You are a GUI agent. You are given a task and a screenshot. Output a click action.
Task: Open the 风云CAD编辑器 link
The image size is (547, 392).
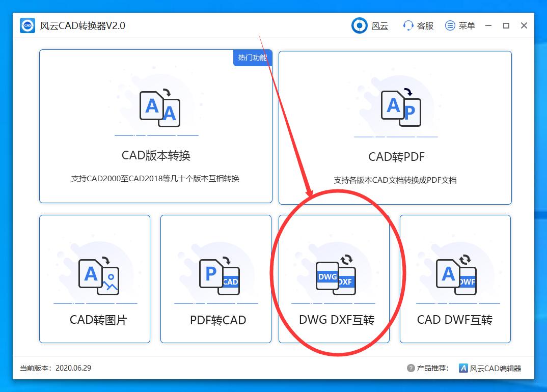coord(496,368)
